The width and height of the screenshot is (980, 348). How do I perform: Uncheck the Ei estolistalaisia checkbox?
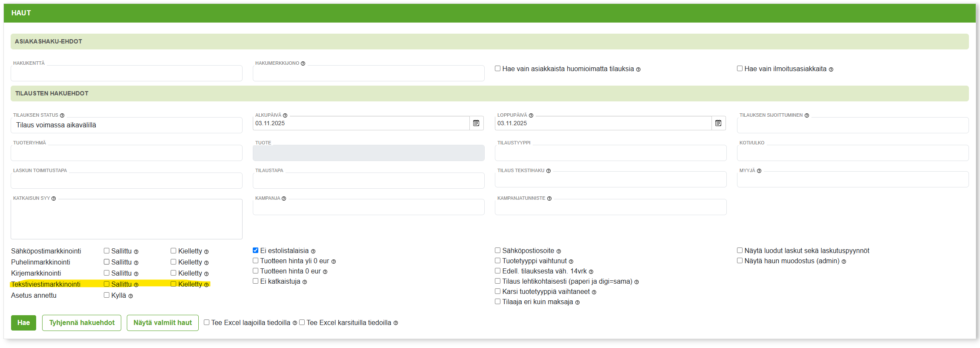[256, 250]
